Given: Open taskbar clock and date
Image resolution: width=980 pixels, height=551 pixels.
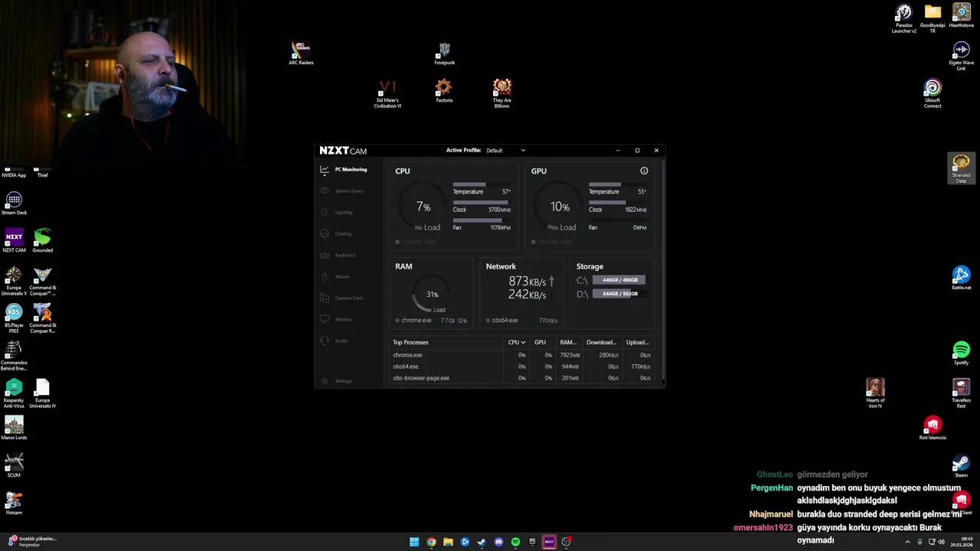Looking at the screenshot, I should click(x=962, y=542).
